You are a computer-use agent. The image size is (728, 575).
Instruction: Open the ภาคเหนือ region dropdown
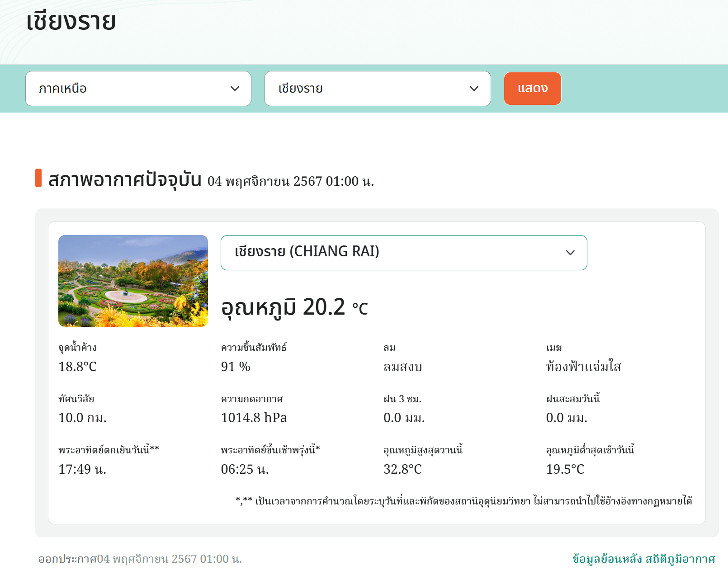(x=138, y=89)
